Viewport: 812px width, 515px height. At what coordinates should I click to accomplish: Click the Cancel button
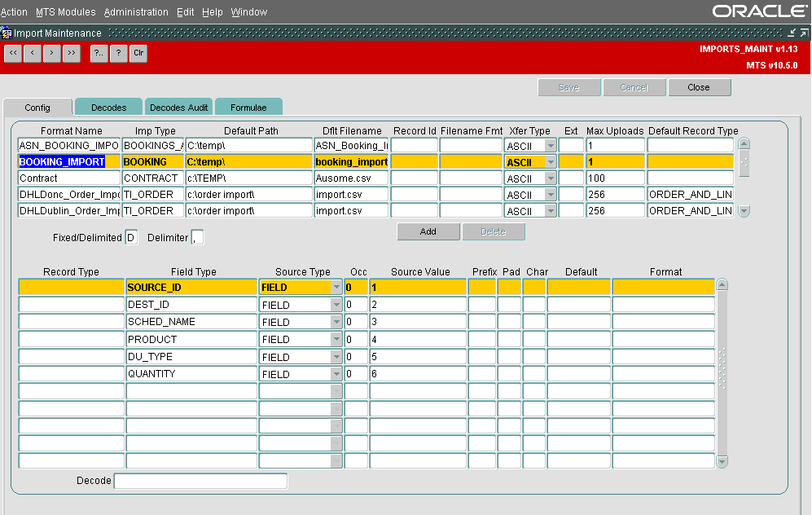(634, 87)
